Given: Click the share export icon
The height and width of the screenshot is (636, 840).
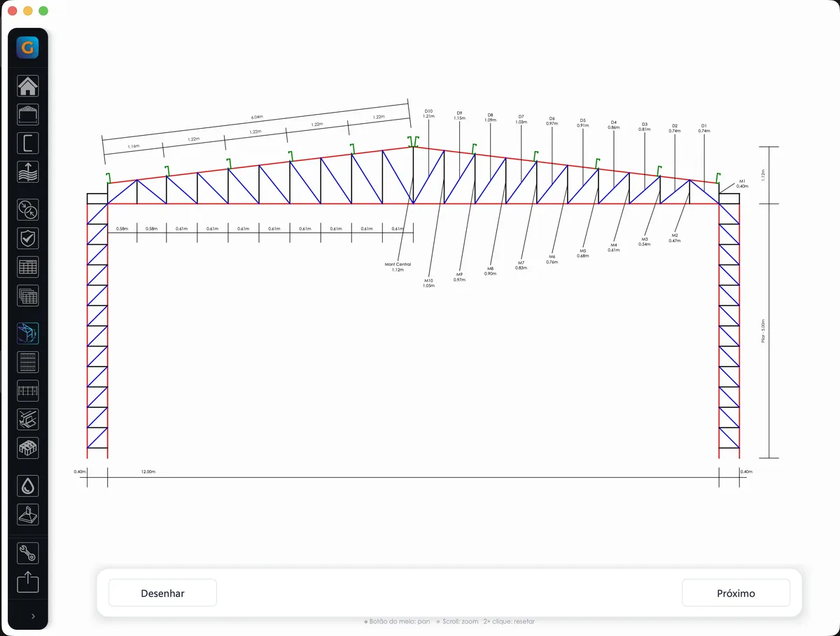Looking at the screenshot, I should tap(28, 581).
